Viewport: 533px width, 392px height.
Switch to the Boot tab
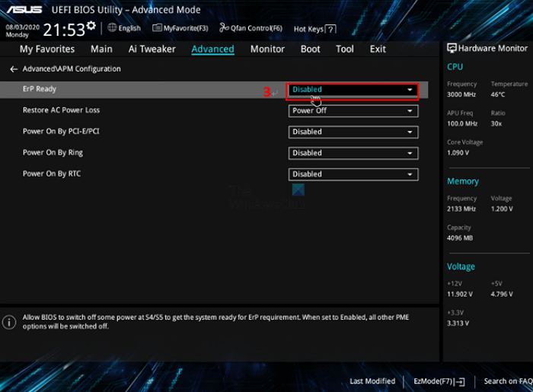(x=311, y=49)
